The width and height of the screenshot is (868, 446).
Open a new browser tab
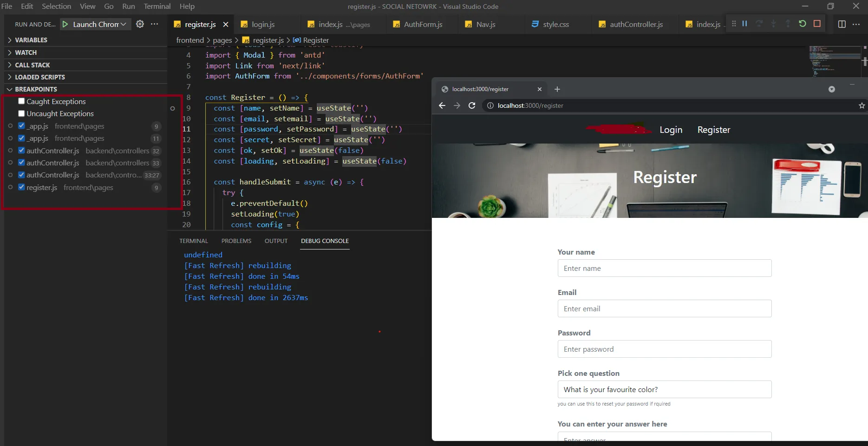point(557,89)
